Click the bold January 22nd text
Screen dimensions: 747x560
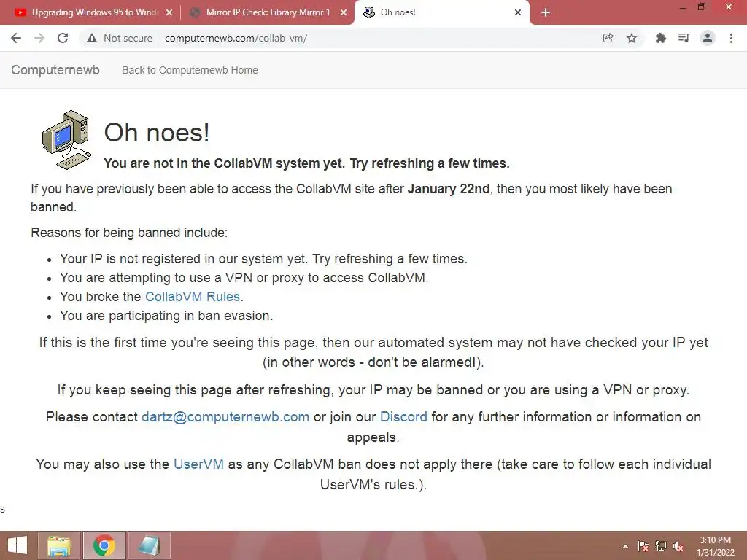pos(449,189)
